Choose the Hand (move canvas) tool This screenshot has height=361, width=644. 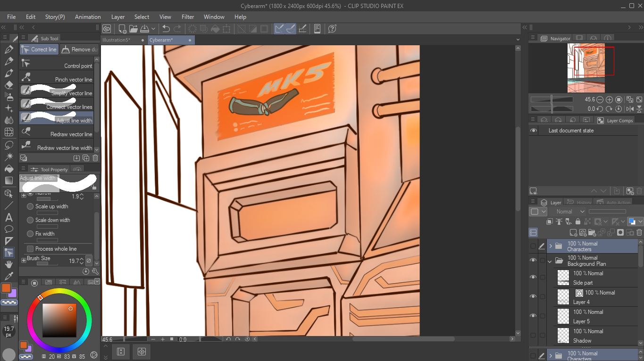(8, 264)
